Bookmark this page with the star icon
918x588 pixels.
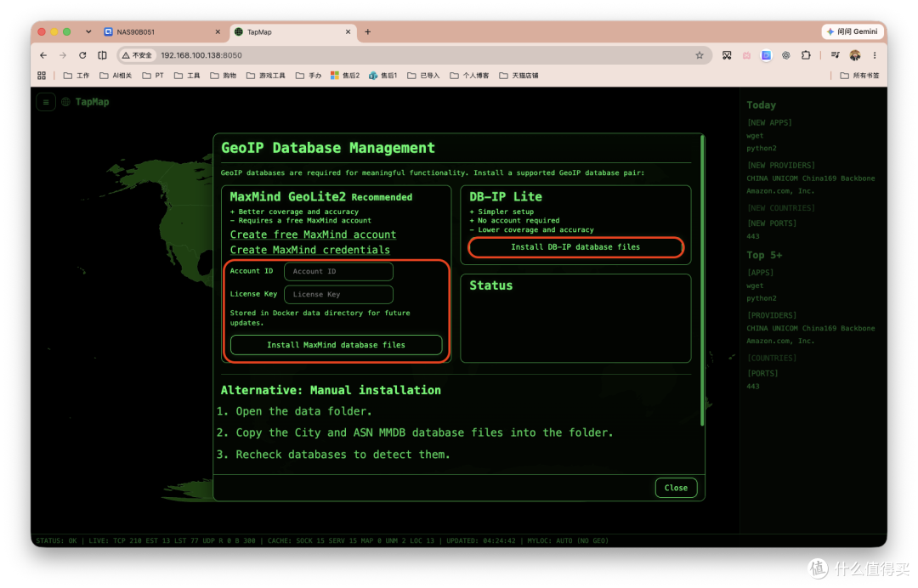699,55
